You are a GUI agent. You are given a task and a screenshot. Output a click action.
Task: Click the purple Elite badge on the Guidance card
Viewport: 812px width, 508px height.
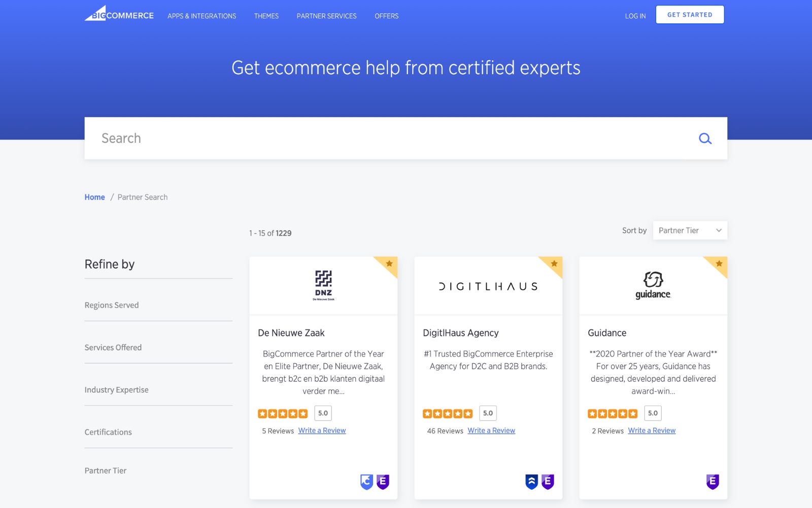point(713,481)
